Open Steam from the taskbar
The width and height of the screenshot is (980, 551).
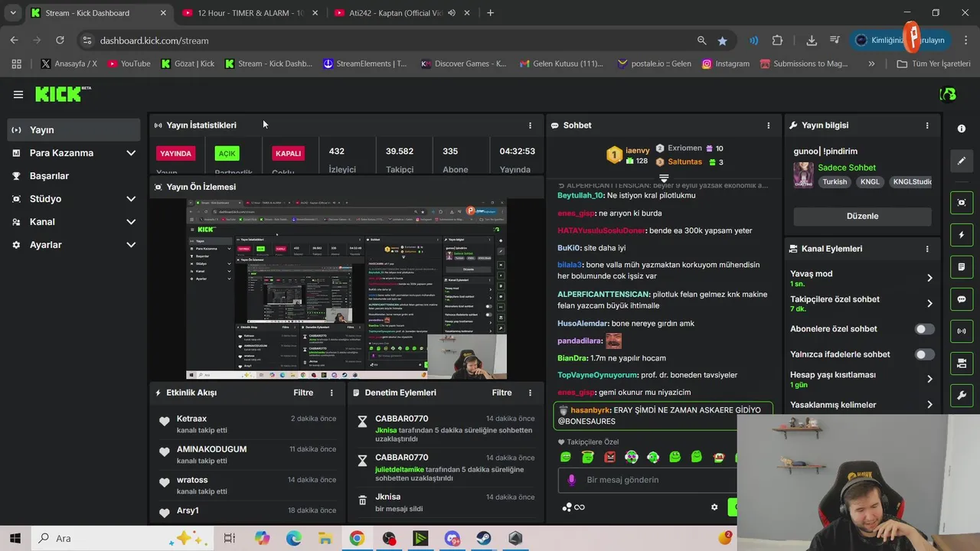coord(483,538)
